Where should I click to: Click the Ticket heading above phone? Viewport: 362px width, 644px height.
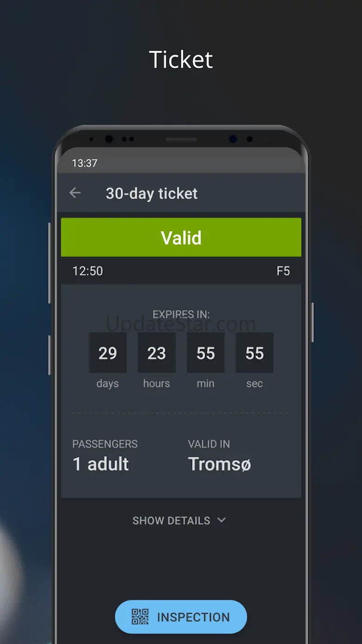[181, 60]
